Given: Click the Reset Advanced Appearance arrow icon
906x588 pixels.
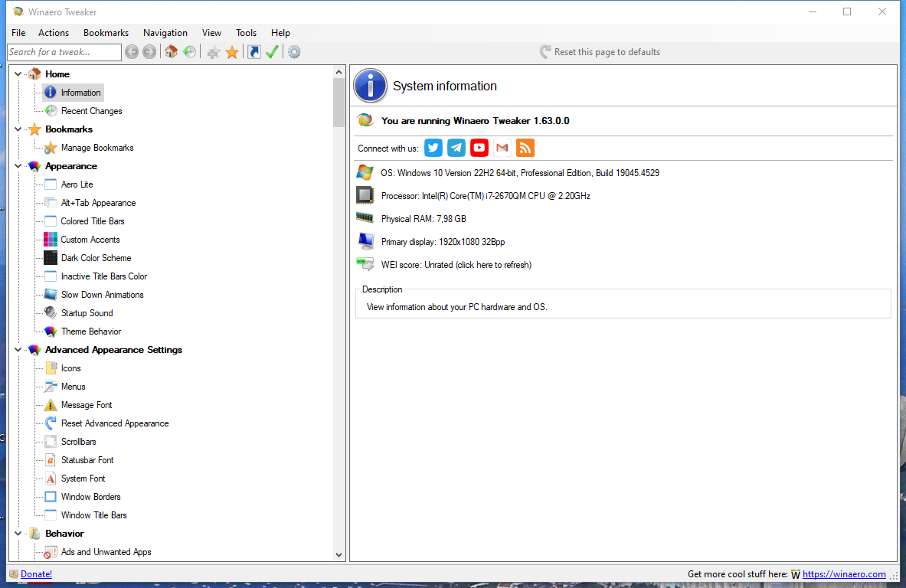Looking at the screenshot, I should point(51,423).
